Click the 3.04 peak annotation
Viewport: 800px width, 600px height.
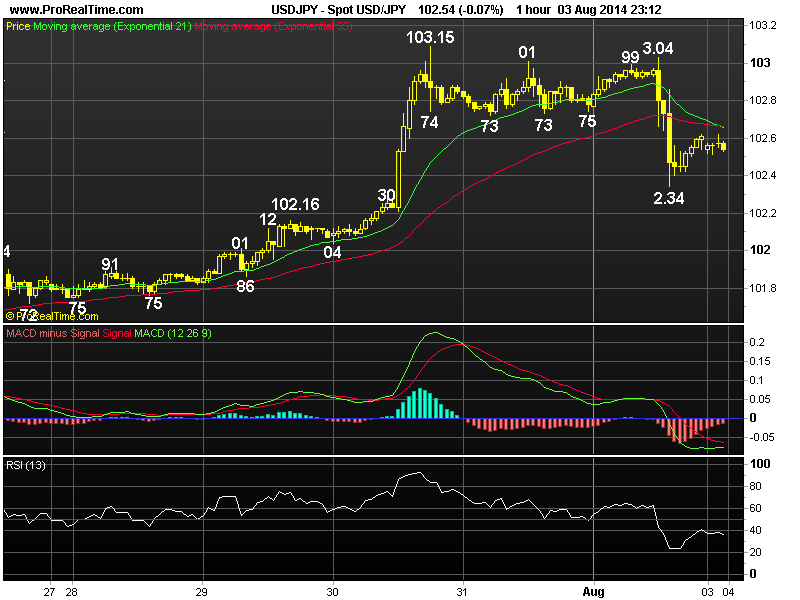coord(658,48)
